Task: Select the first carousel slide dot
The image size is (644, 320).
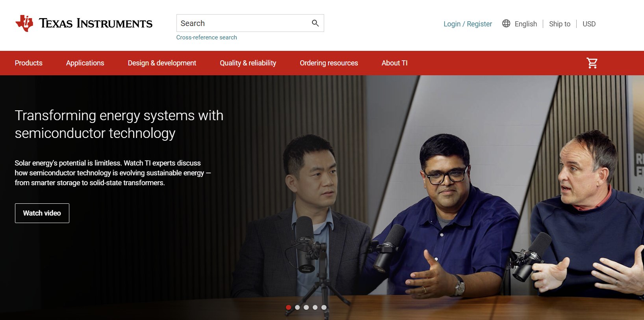Action: pos(288,307)
